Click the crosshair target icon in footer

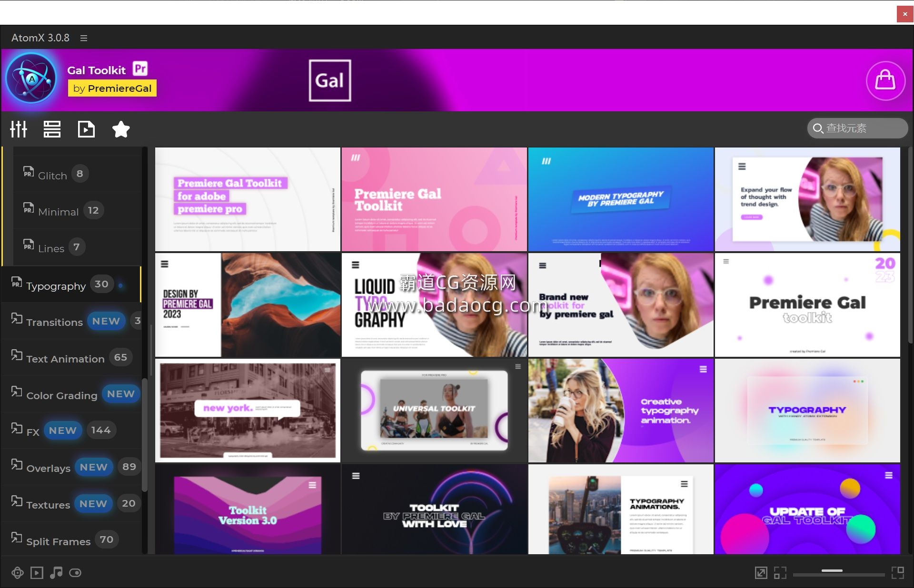pos(18,573)
